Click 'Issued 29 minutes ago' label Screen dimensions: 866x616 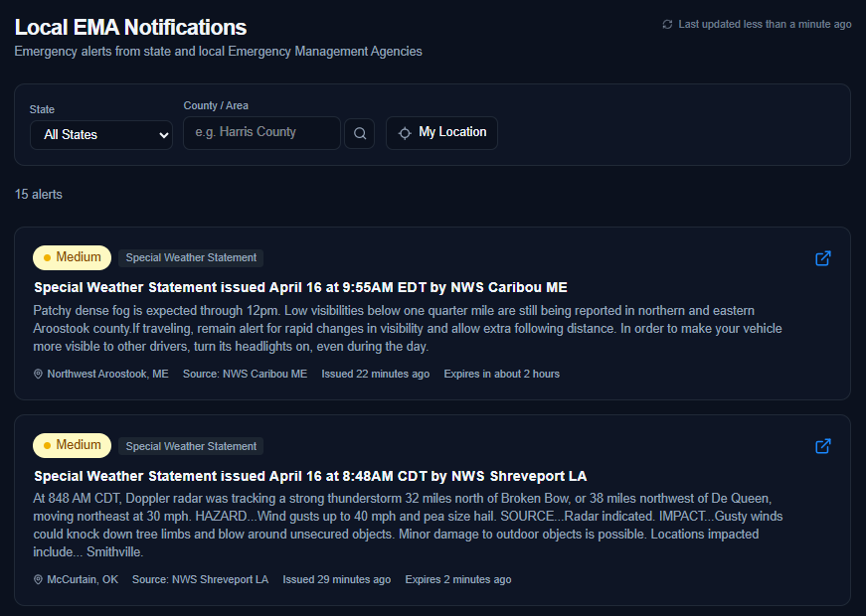tap(336, 580)
